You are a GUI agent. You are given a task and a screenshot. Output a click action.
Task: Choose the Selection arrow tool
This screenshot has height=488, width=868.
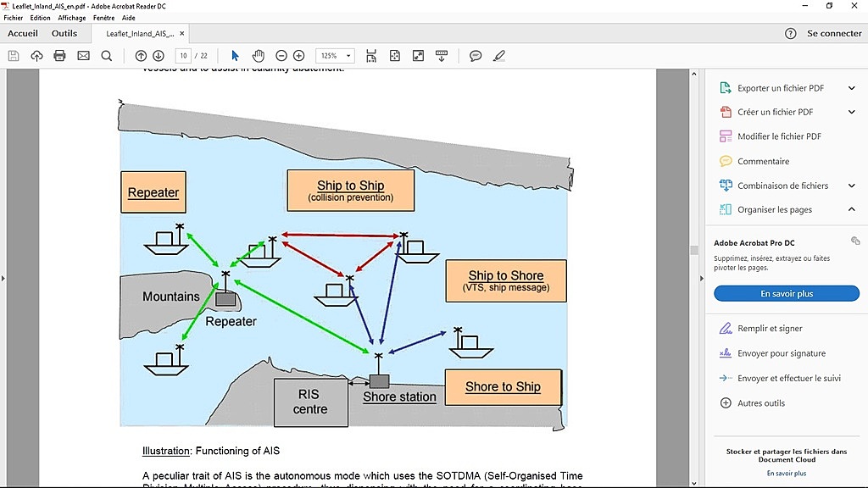pos(236,56)
